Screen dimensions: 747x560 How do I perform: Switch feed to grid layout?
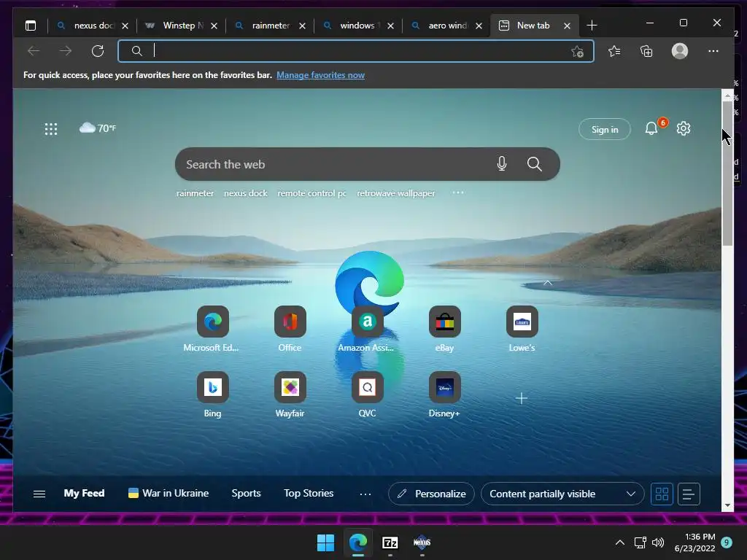[662, 494]
